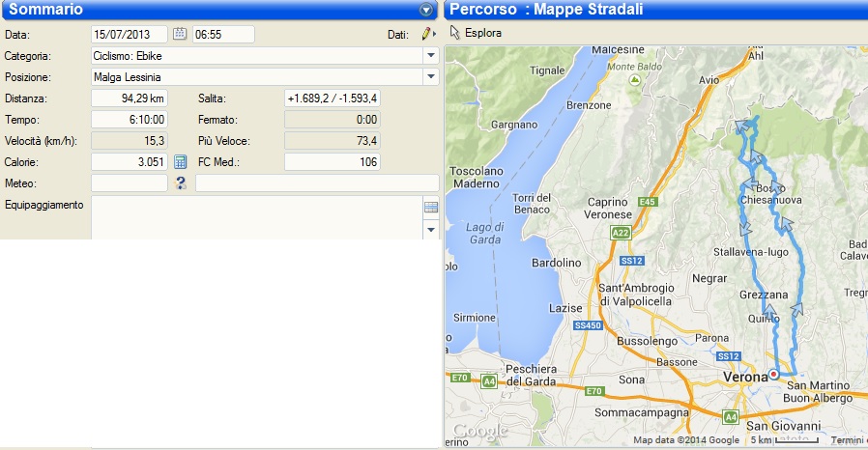Collapse the Sommario panel round arrow
Viewport: 868px width, 450px height.
click(425, 10)
